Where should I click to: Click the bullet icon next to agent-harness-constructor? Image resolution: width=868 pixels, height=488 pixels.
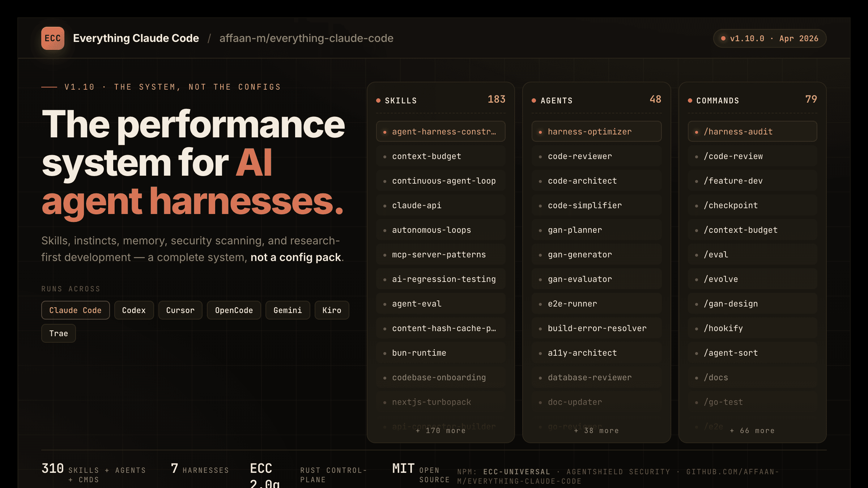(x=384, y=132)
